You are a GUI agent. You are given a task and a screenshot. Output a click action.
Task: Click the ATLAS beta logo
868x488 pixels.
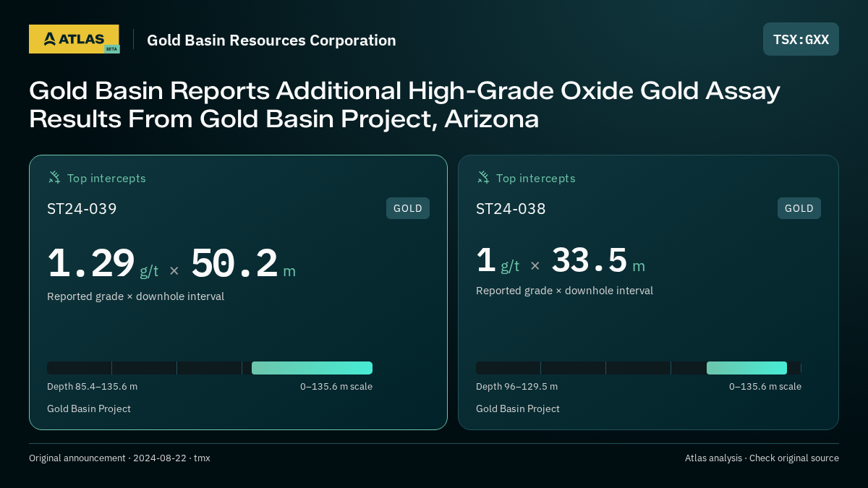click(75, 39)
